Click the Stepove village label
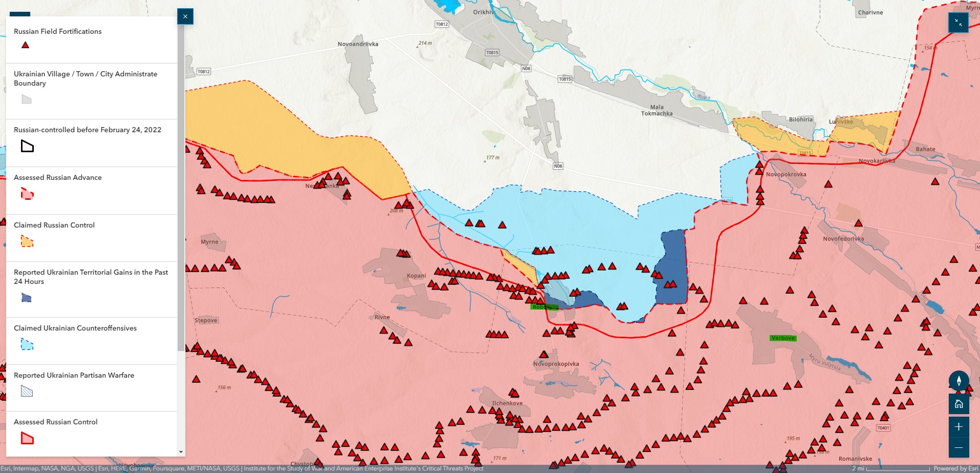980x473 pixels. click(206, 320)
